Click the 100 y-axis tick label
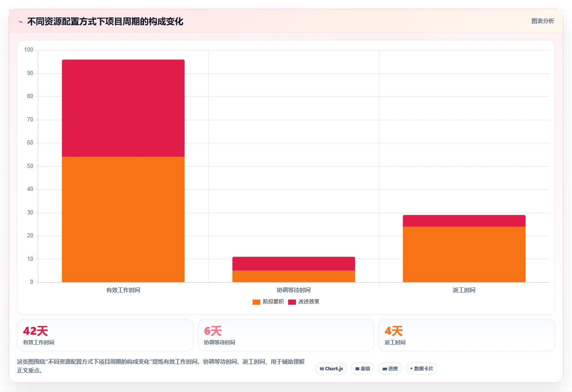The image size is (572, 392). tap(29, 50)
